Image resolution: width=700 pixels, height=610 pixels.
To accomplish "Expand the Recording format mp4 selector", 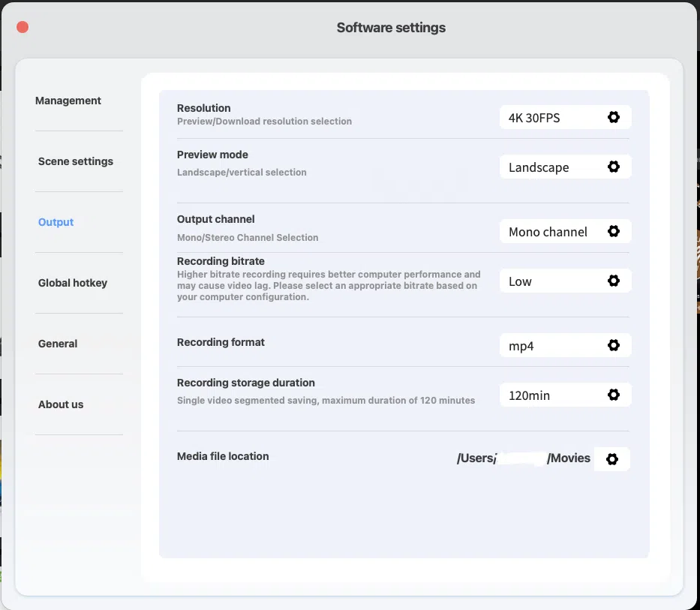I will pyautogui.click(x=551, y=345).
